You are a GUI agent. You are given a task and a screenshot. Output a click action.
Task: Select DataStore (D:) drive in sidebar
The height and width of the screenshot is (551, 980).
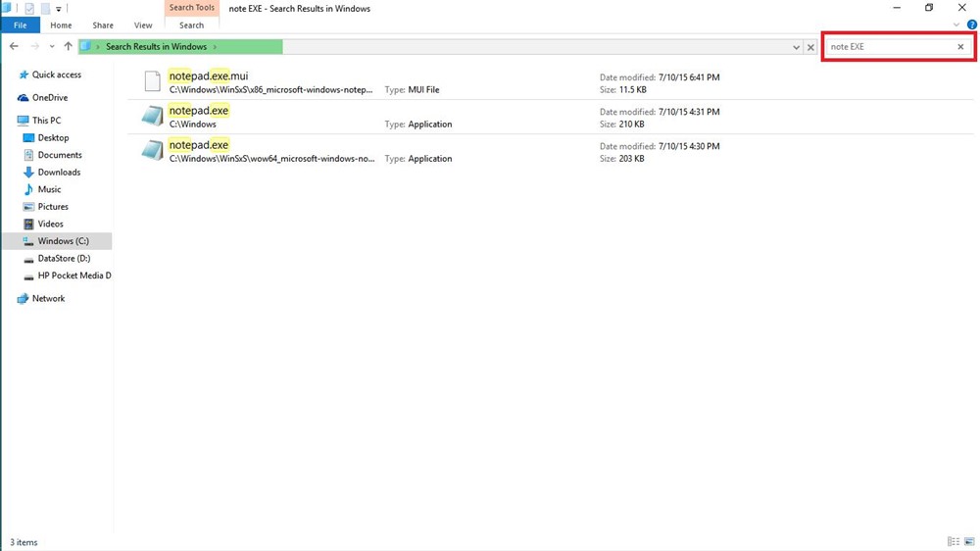coord(64,258)
